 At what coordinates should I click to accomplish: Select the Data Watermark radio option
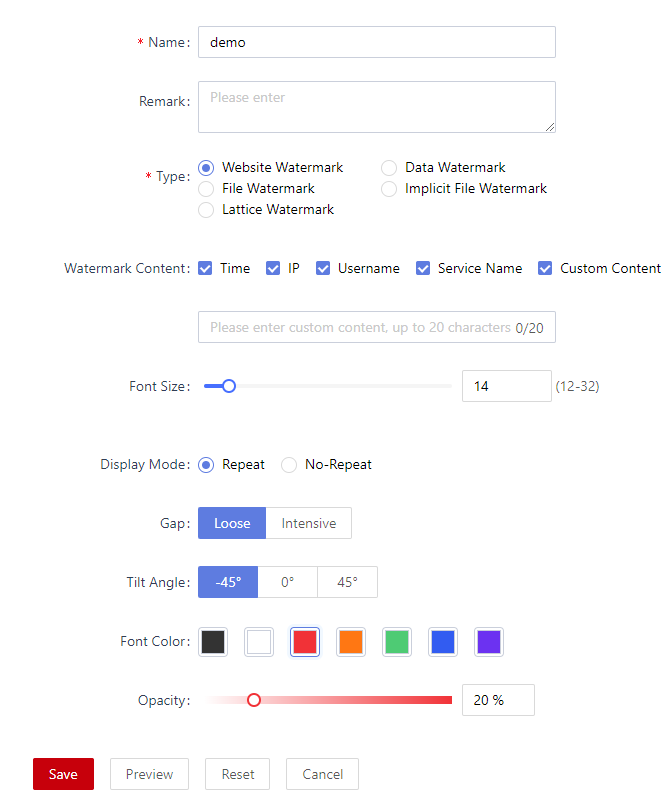[389, 167]
